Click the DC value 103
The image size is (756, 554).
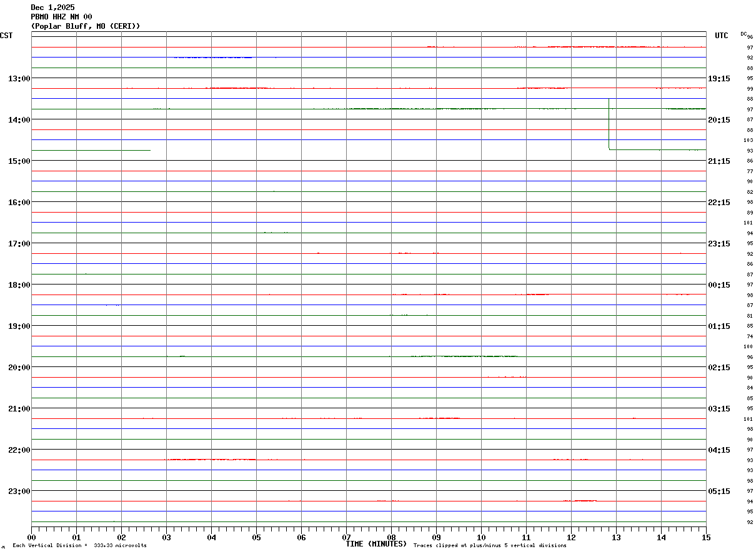(749, 140)
